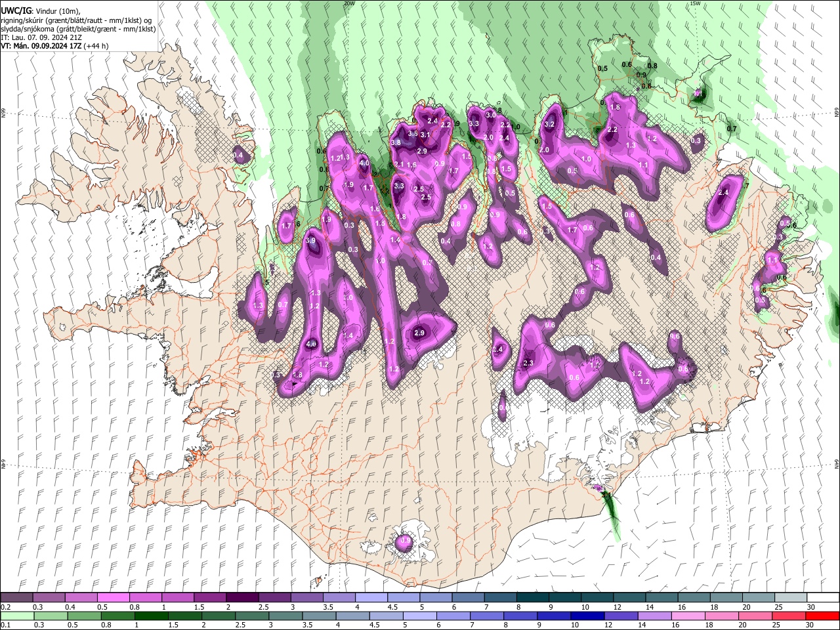Click the '0.2' label in the top legend row
The height and width of the screenshot is (630, 840).
pos(5,607)
